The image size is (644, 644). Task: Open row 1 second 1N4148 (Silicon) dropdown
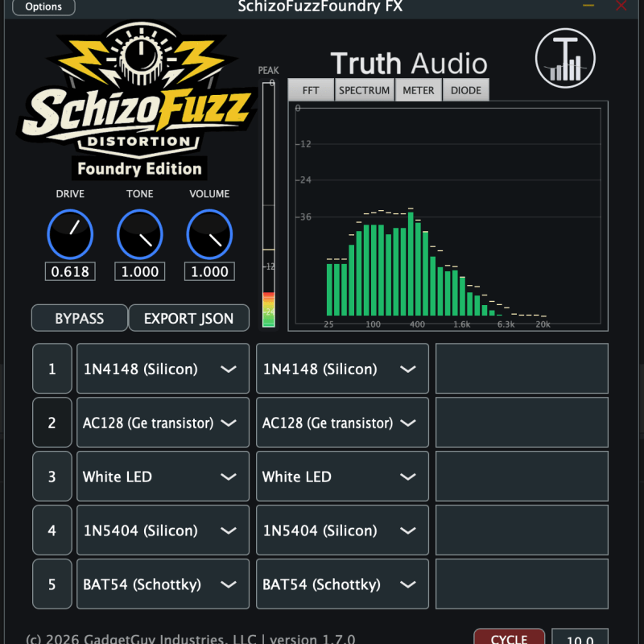(x=343, y=369)
